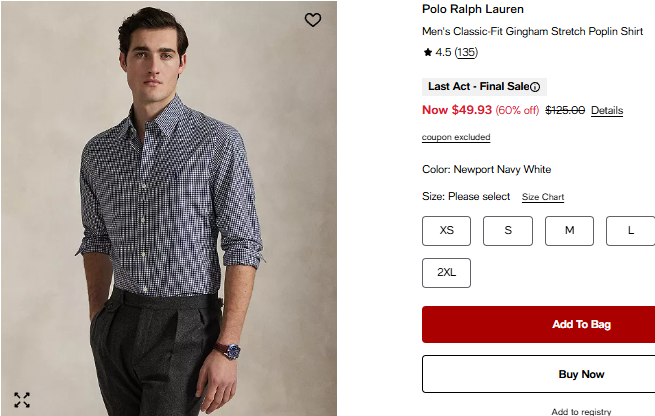Select the L size option

click(x=630, y=231)
